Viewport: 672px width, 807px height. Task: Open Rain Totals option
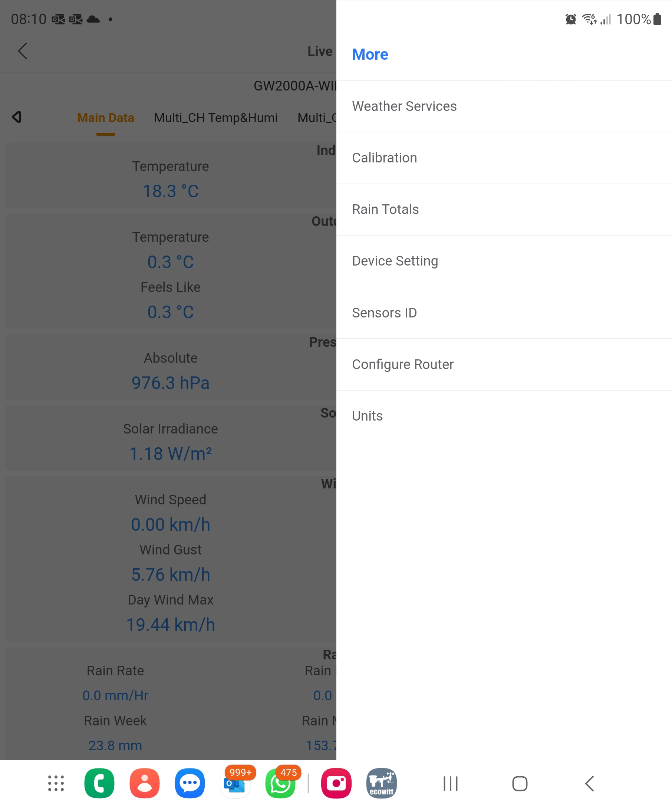(385, 210)
